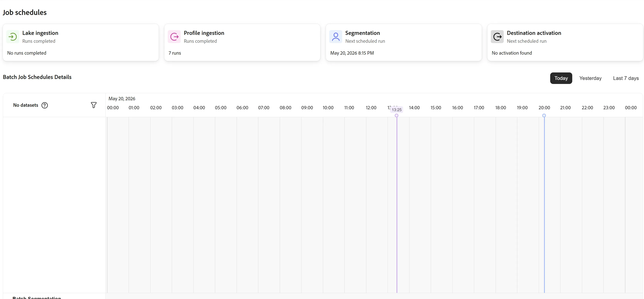Switch to the Yesterday view
The width and height of the screenshot is (644, 299).
pyautogui.click(x=590, y=78)
